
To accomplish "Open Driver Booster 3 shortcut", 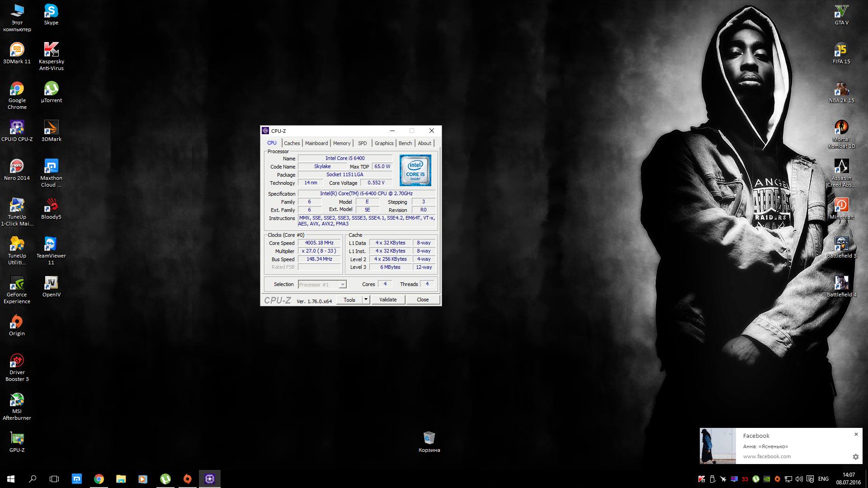I will tap(17, 361).
